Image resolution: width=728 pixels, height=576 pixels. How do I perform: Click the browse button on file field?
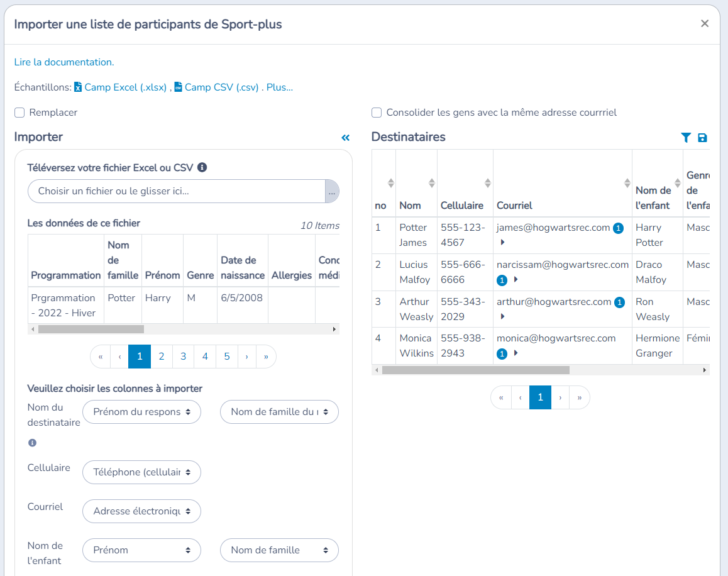pos(332,191)
